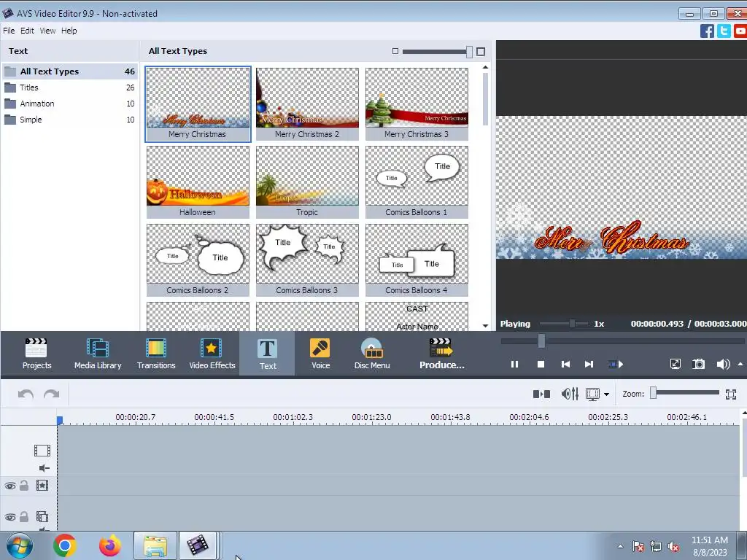Image resolution: width=747 pixels, height=560 pixels.
Task: Select the Text tab
Action: [x=267, y=354]
